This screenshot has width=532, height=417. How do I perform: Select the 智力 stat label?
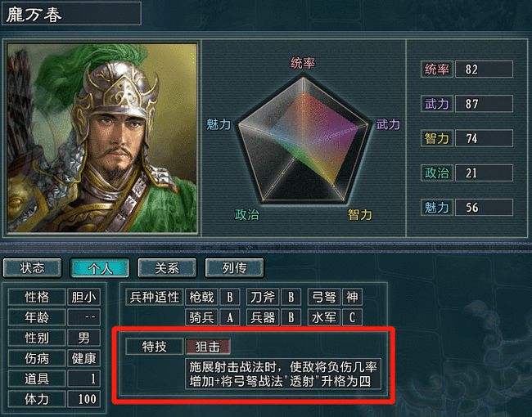437,138
